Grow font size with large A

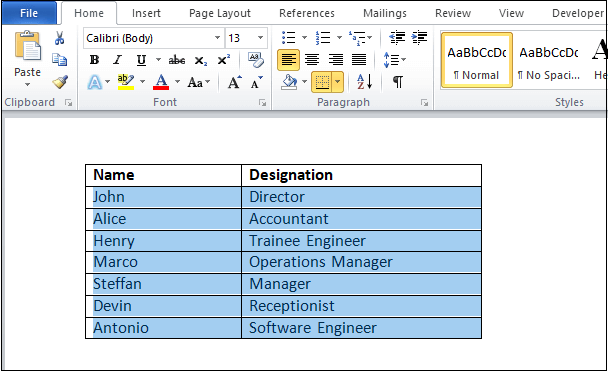tap(234, 82)
